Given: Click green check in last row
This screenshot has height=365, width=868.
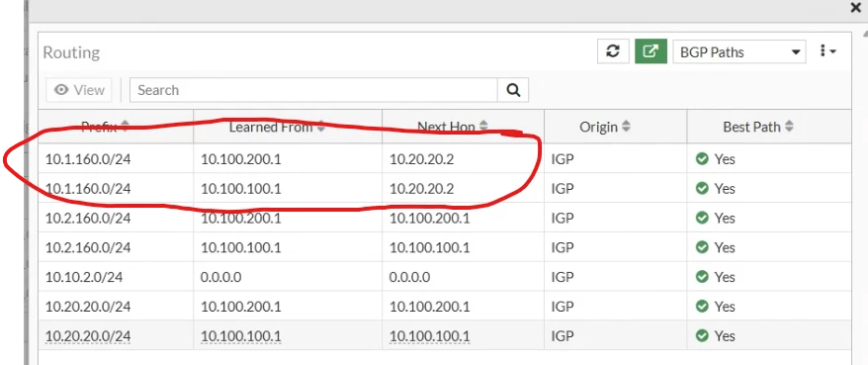Looking at the screenshot, I should coord(702,335).
